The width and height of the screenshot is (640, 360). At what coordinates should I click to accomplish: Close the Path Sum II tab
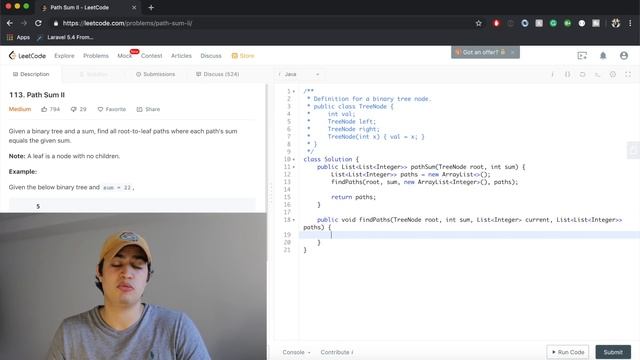click(x=134, y=7)
